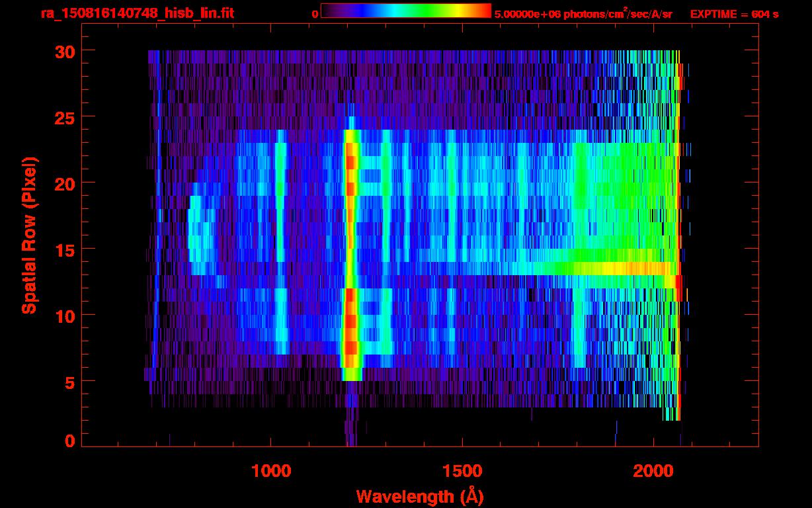Image resolution: width=812 pixels, height=508 pixels.
Task: Click the x-axis tick label 1000
Action: tap(271, 471)
